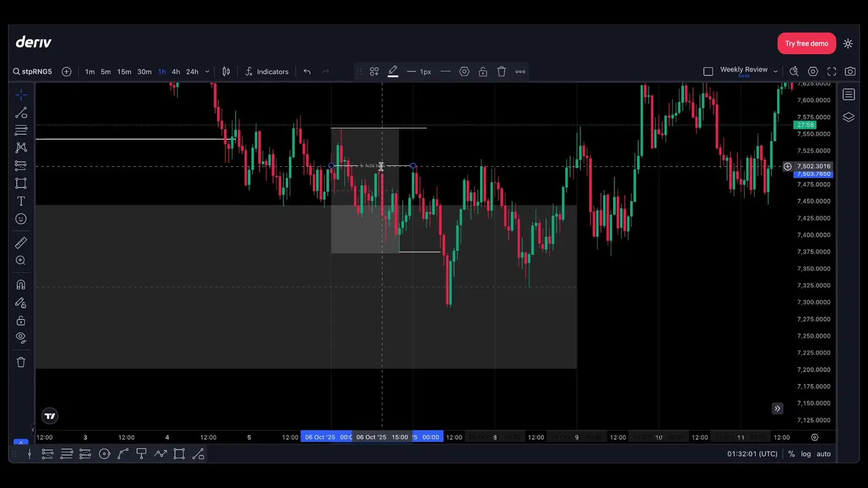Open more options in drawing toolbar

[x=520, y=72]
